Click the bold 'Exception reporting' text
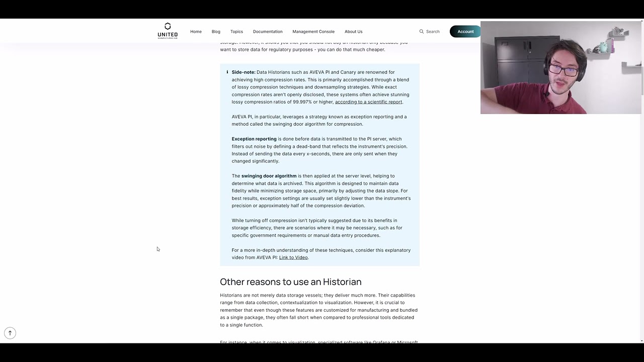This screenshot has height=362, width=644. [x=254, y=139]
